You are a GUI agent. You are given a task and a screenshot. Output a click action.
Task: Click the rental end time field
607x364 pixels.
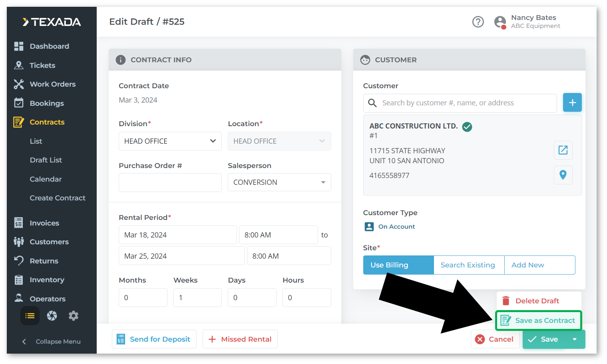[289, 256]
